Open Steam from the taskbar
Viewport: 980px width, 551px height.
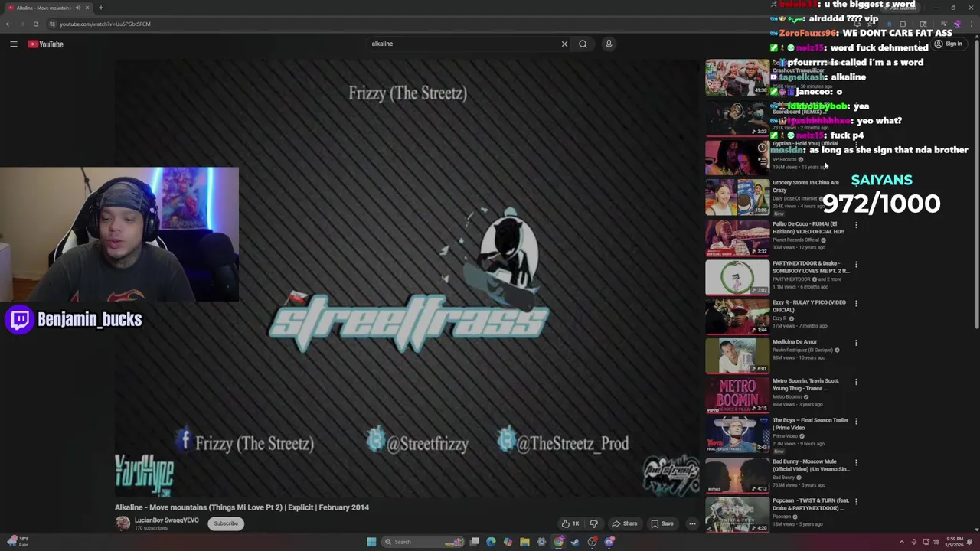pos(575,542)
